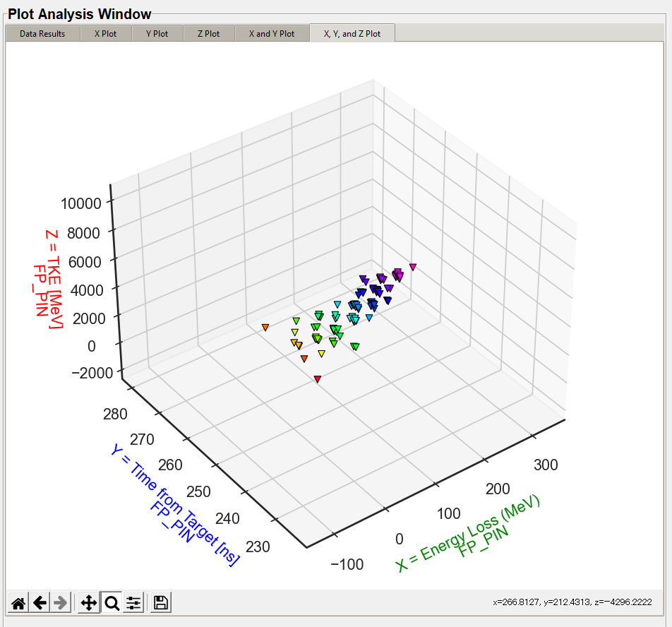Screen dimensions: 672x627
Task: Switch to the Data Results tab
Action: (42, 33)
